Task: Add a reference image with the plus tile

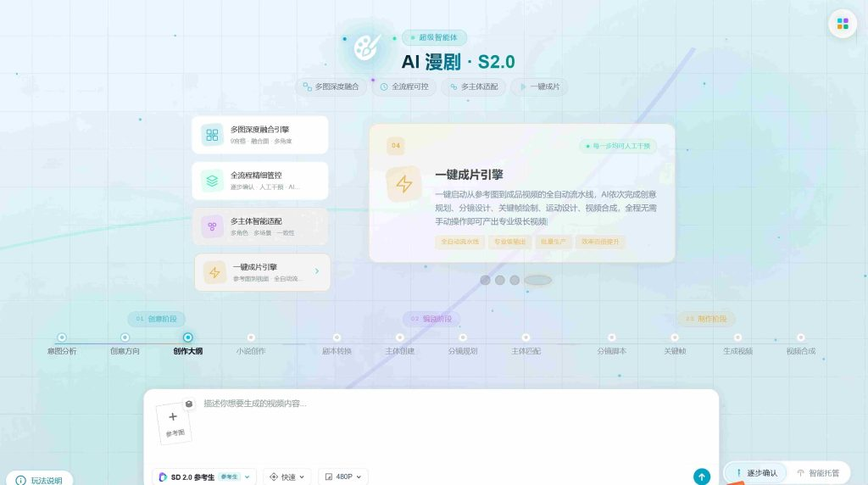Action: pyautogui.click(x=174, y=422)
